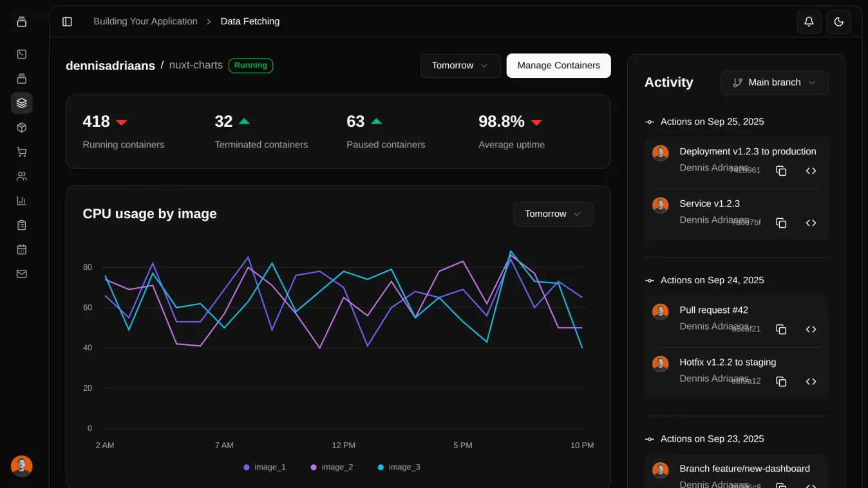View analytics via the bar chart sidebar icon

click(x=21, y=200)
